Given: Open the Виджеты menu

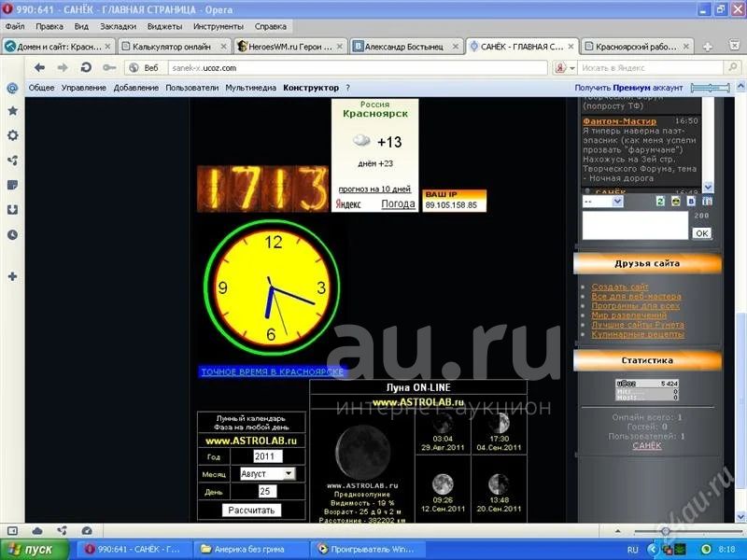Looking at the screenshot, I should pos(165,27).
